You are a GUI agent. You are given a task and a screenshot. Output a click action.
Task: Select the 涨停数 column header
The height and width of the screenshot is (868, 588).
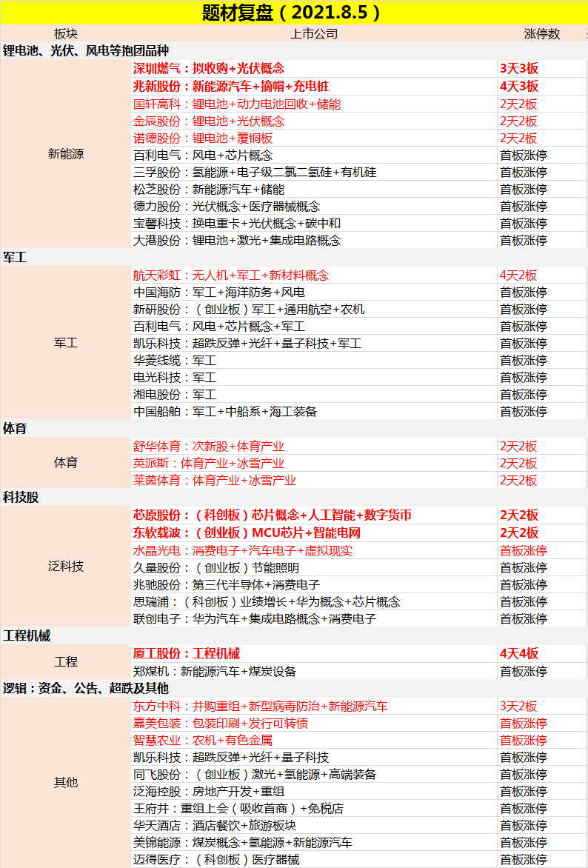click(x=542, y=34)
